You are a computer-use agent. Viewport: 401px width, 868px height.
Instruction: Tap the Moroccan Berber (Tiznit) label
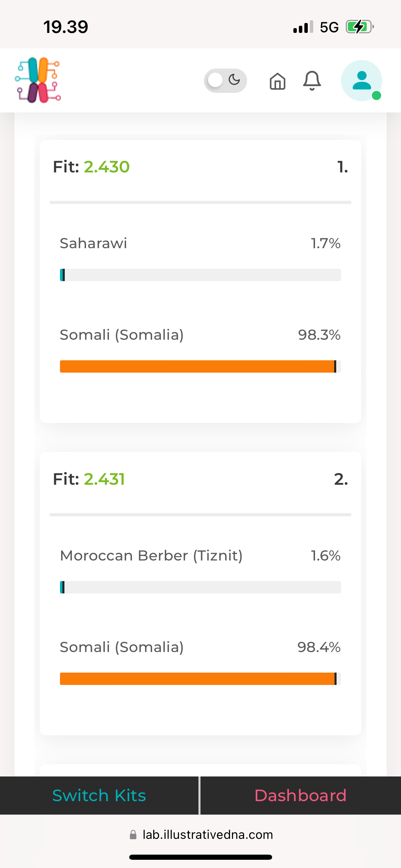pyautogui.click(x=151, y=556)
